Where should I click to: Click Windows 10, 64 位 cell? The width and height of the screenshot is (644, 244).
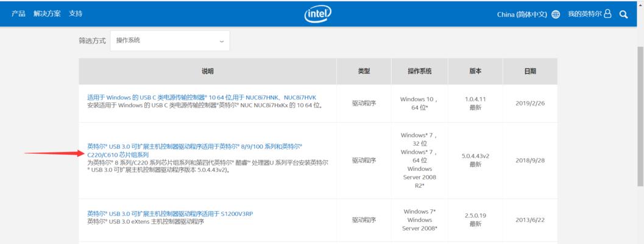click(x=419, y=103)
